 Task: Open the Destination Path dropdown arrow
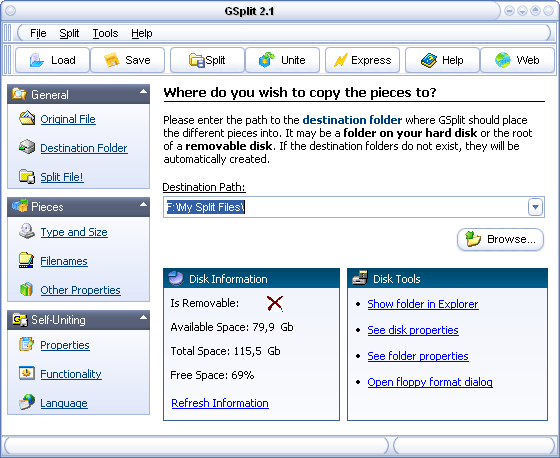(x=535, y=207)
